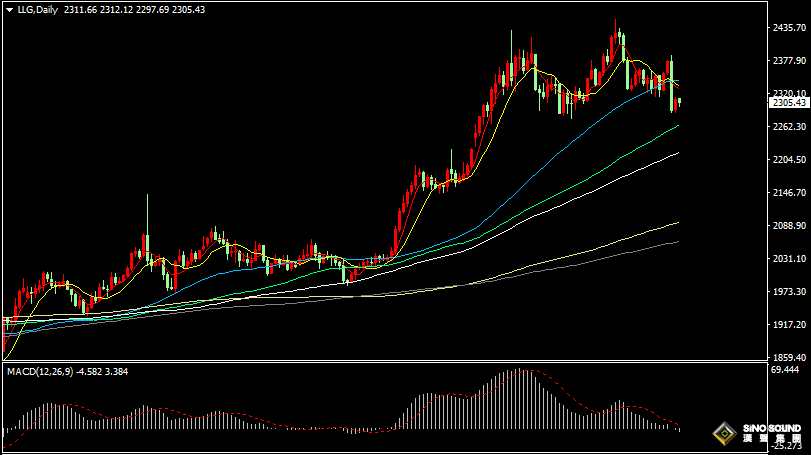Click the 1973.30 price axis label
The height and width of the screenshot is (455, 811).
click(x=788, y=292)
